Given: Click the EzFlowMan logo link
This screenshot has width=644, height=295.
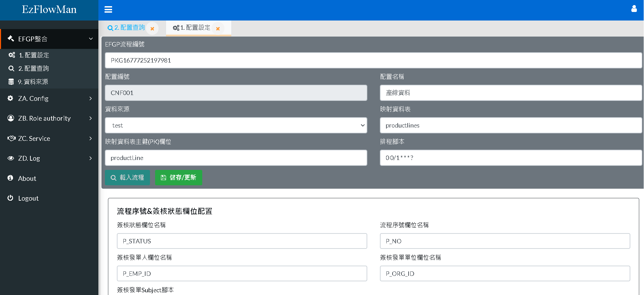Looking at the screenshot, I should pos(49,10).
